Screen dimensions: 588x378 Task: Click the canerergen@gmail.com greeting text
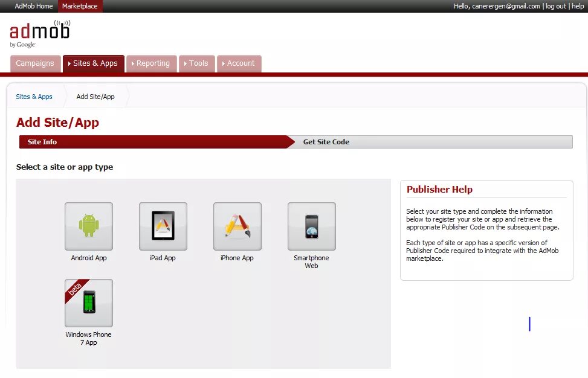coord(497,6)
